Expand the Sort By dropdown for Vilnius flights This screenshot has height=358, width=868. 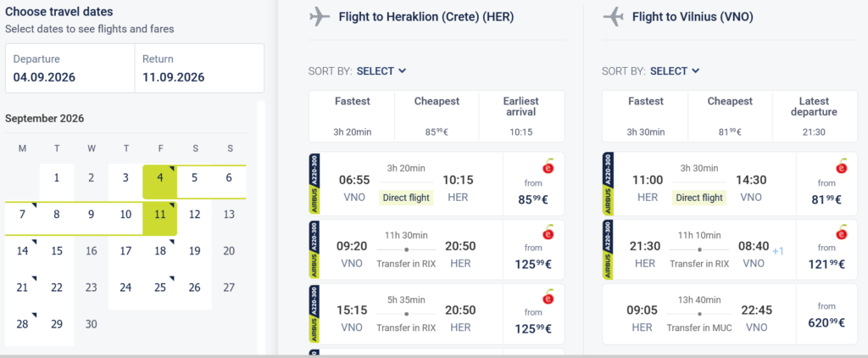click(x=674, y=71)
